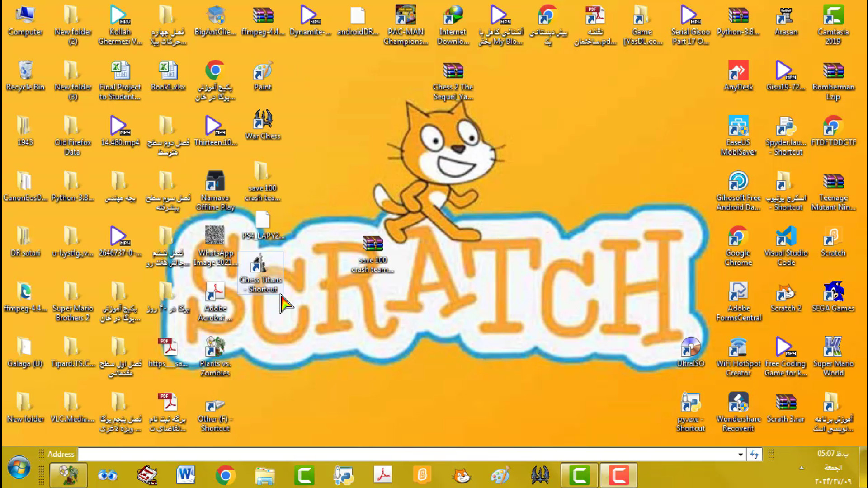Open the Python IDLE taskbar icon

coord(343,475)
